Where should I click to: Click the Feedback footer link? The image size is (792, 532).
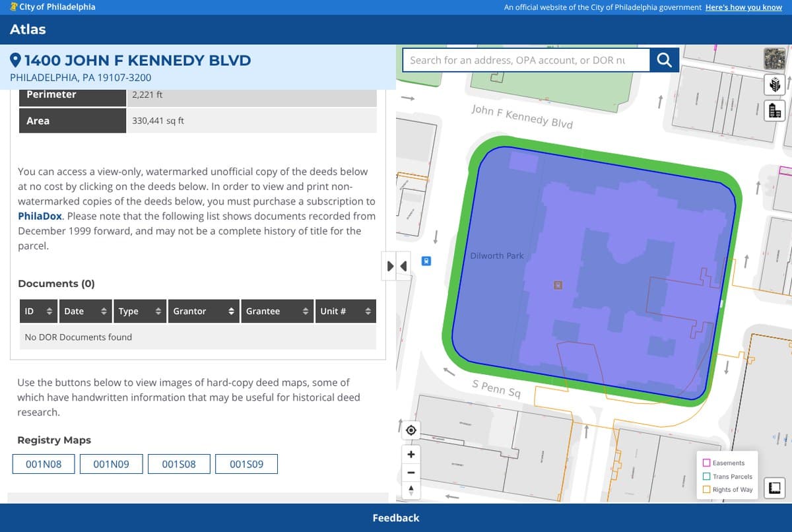point(396,518)
